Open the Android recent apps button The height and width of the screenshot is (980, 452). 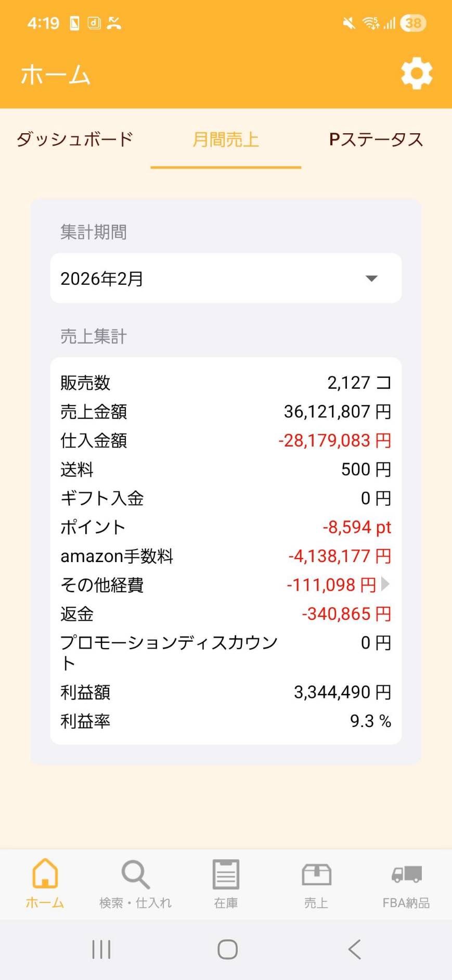point(101,949)
